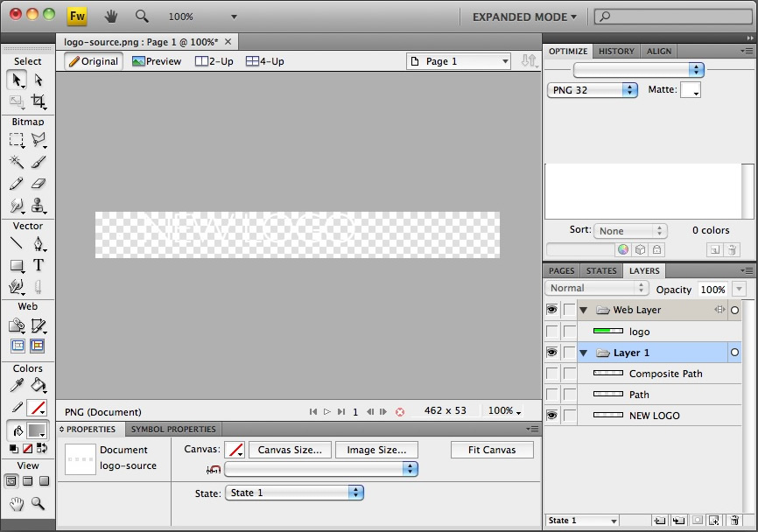Select the Eraser tool
This screenshot has height=532, width=758.
coord(39,184)
